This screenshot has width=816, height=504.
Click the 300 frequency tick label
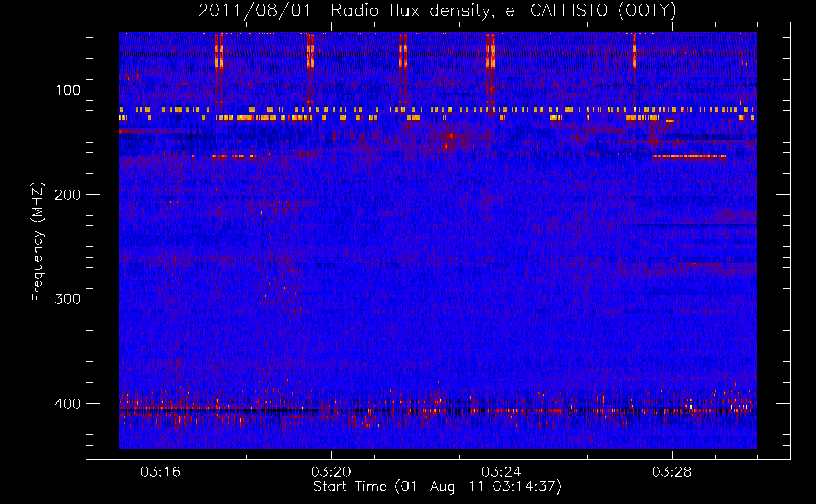(68, 299)
